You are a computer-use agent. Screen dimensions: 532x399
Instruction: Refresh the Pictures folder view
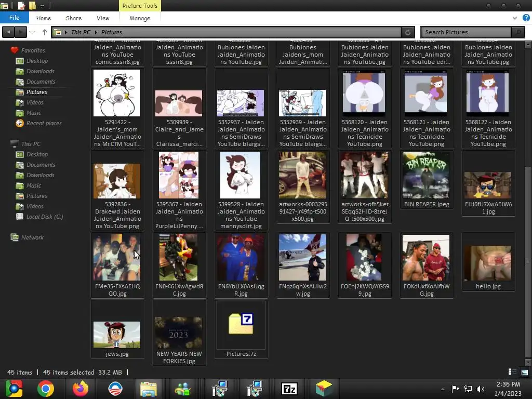coord(407,32)
